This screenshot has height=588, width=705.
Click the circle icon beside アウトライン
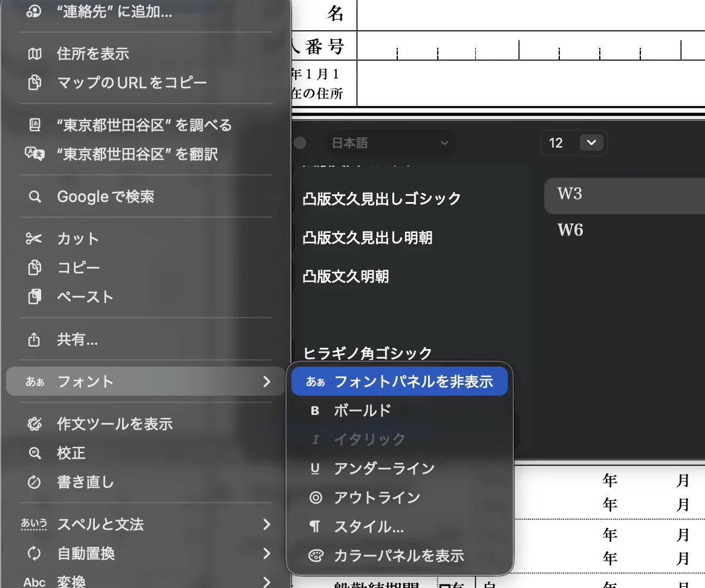click(x=316, y=498)
